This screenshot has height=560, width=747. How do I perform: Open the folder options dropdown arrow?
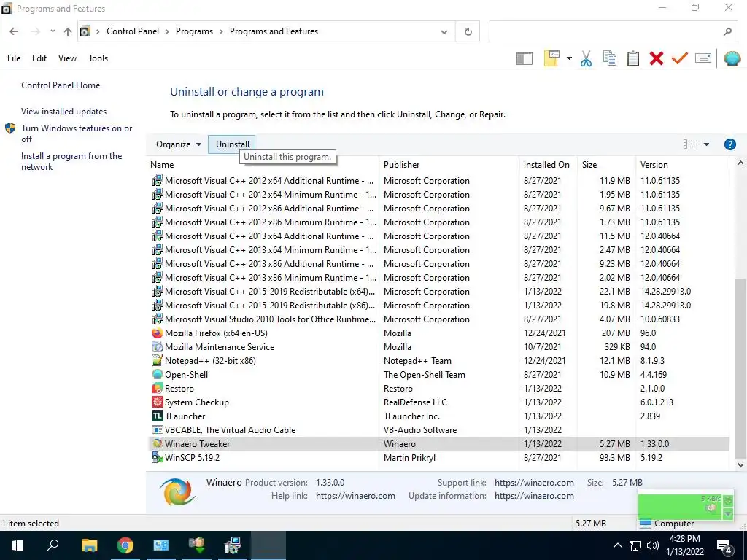click(x=569, y=58)
